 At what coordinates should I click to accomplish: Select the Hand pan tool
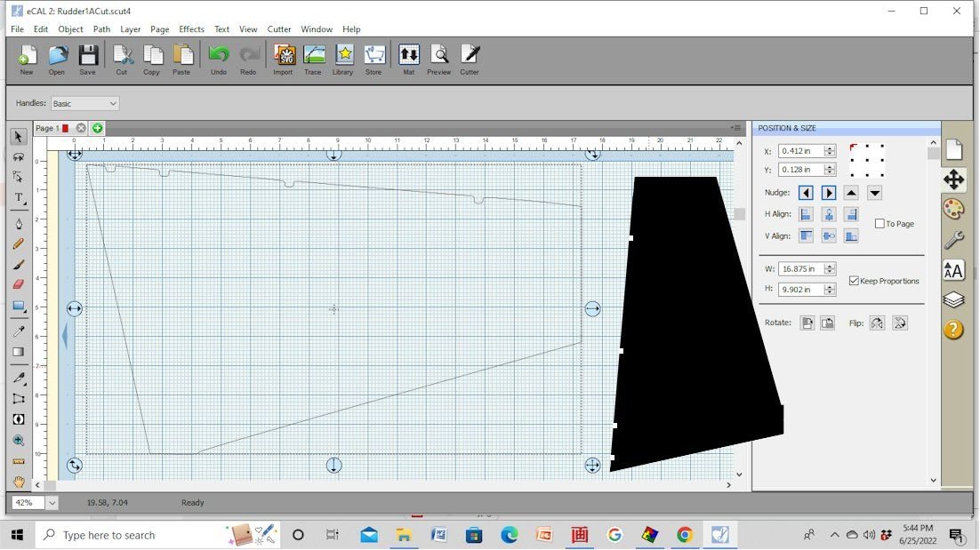pyautogui.click(x=18, y=482)
